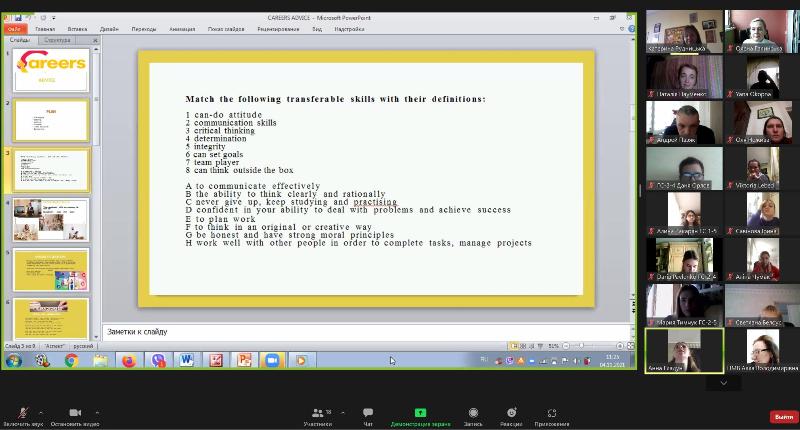Image resolution: width=800 pixels, height=430 pixels.
Task: Select the highlighted bottom-left participant video tile
Action: coord(684,351)
